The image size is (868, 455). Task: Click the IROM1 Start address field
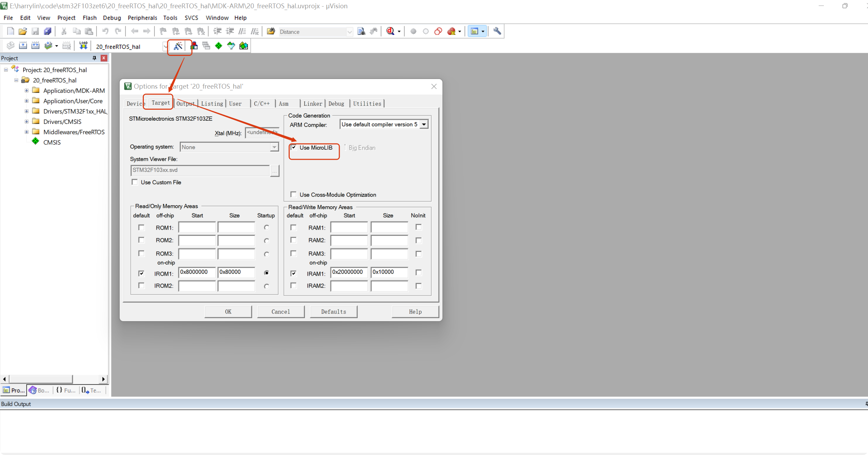(x=197, y=272)
